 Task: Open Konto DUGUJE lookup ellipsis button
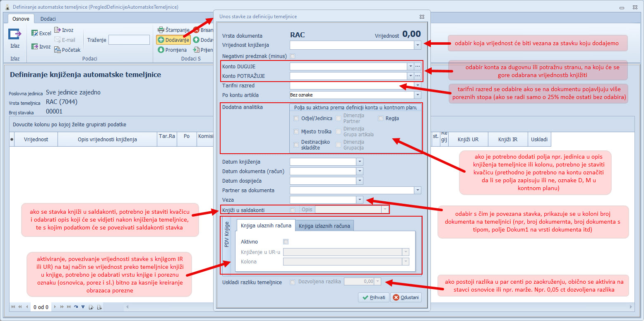pyautogui.click(x=418, y=66)
